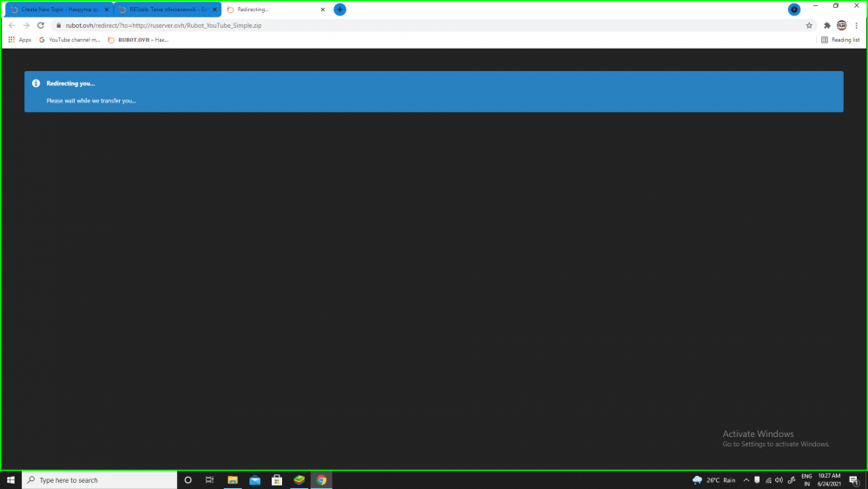The width and height of the screenshot is (868, 489).
Task: Select the Redirecting... tab
Action: pyautogui.click(x=276, y=10)
